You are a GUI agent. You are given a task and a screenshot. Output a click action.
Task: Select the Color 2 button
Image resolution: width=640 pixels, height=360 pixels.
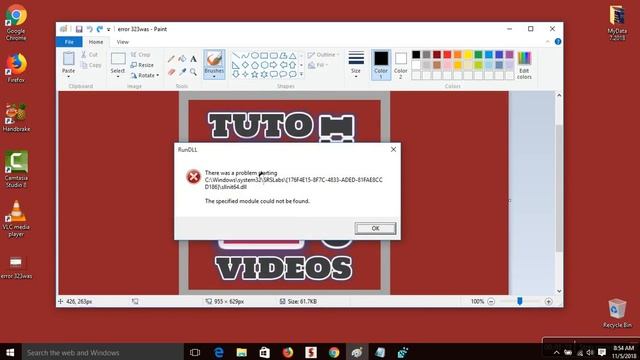pyautogui.click(x=400, y=64)
